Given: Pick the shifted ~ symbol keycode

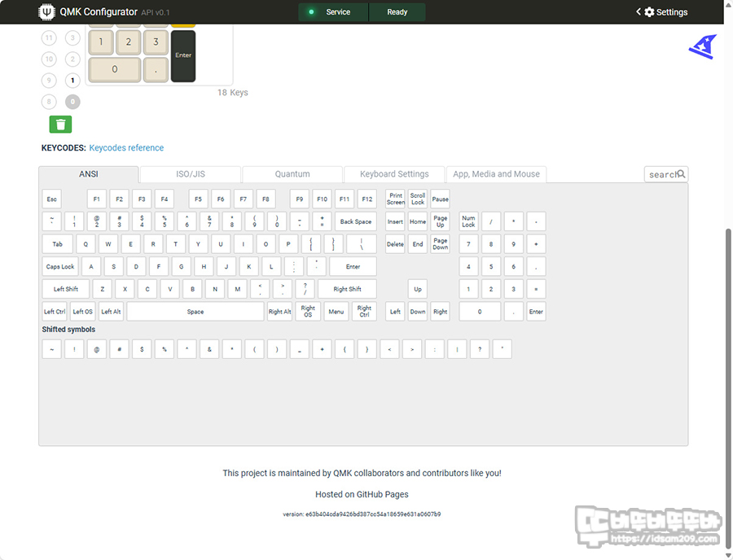Looking at the screenshot, I should point(51,349).
